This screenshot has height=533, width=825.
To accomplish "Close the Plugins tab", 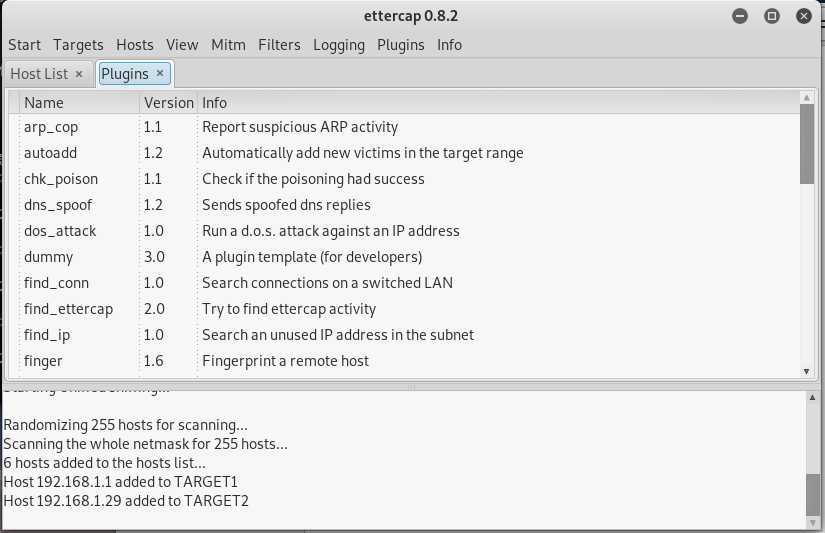I will (x=160, y=73).
